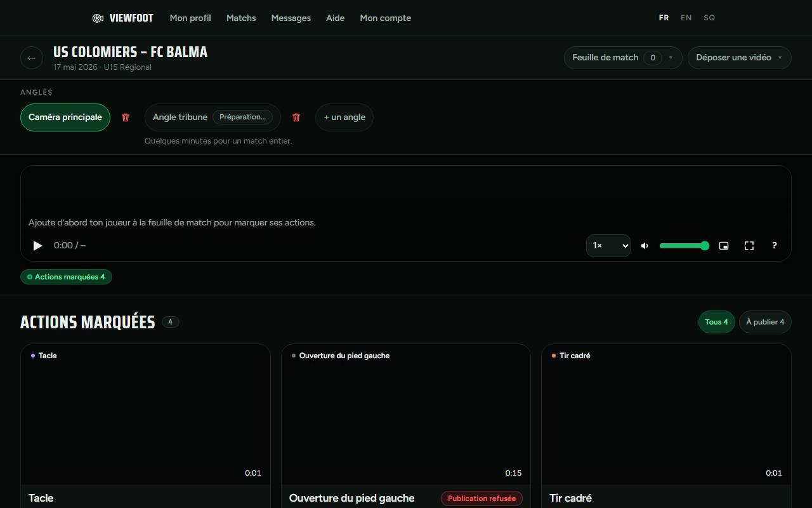Open the Aide page

pyautogui.click(x=336, y=18)
